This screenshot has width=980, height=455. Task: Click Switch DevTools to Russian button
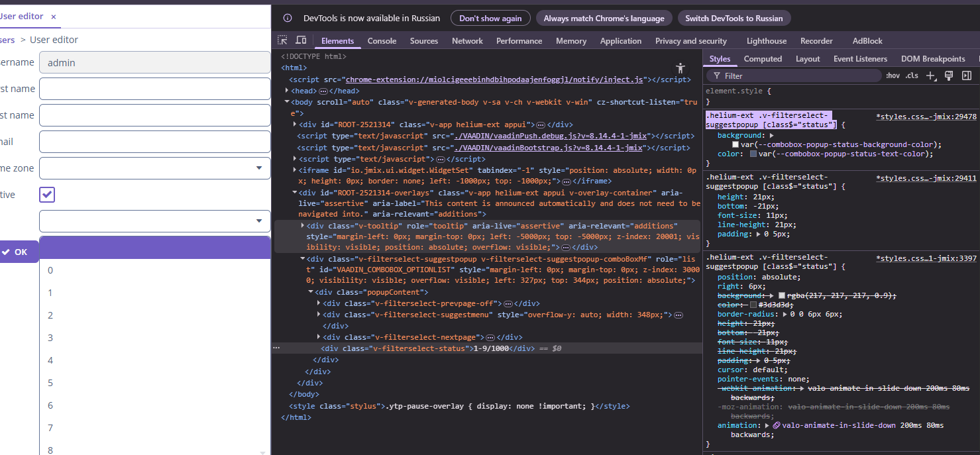[734, 19]
